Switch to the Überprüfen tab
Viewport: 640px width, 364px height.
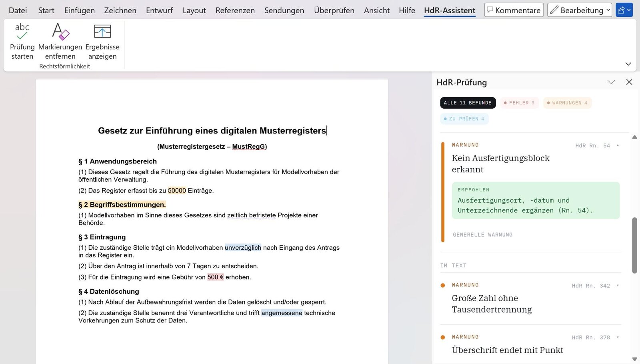(334, 10)
